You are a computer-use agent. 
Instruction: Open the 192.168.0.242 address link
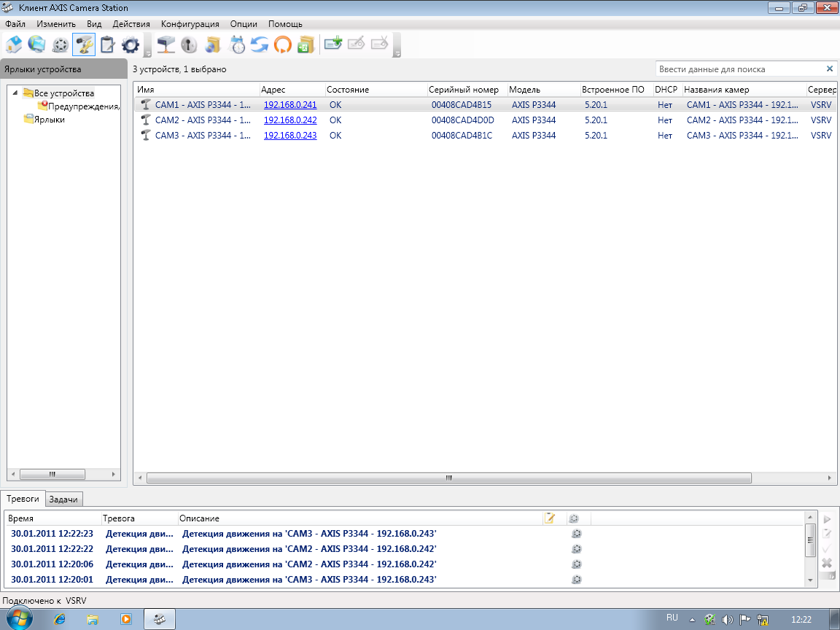pos(290,120)
